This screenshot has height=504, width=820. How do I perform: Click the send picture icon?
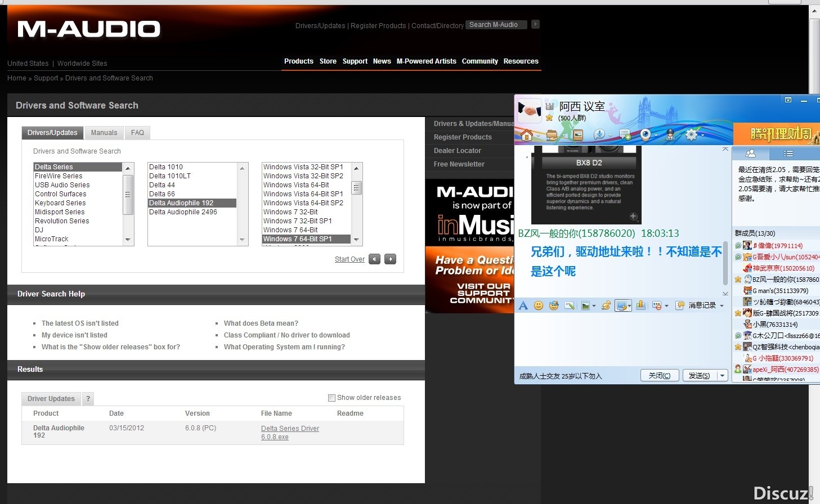(585, 305)
